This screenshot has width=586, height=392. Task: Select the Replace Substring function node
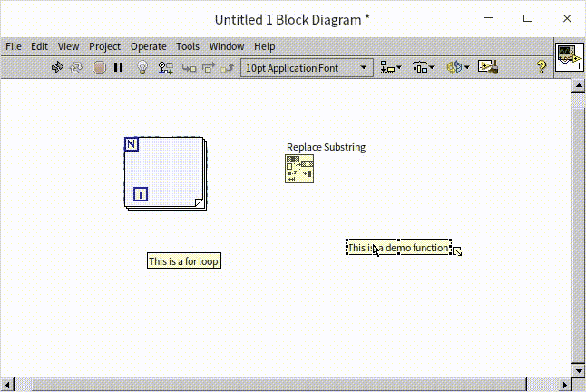(x=299, y=170)
